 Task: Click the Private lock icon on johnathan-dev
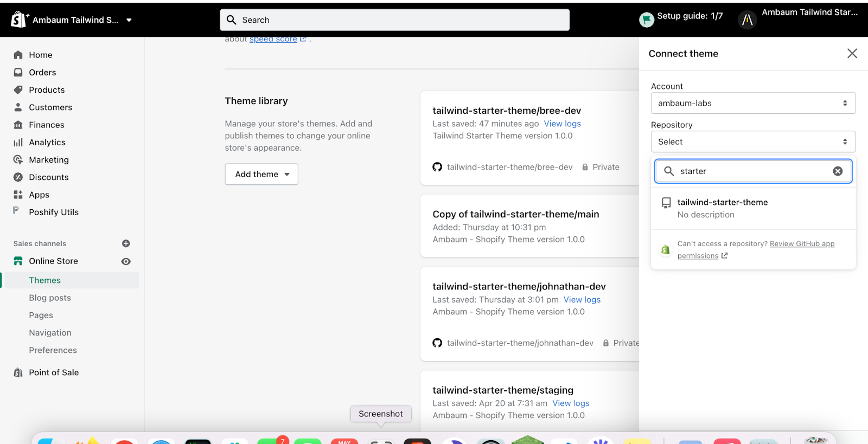[606, 343]
